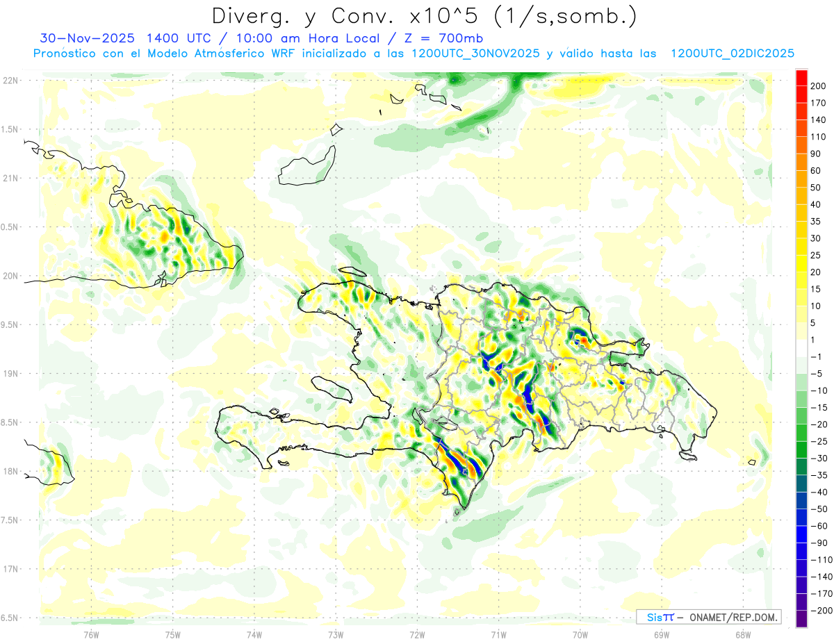Click the '60' colorbar value

[816, 170]
